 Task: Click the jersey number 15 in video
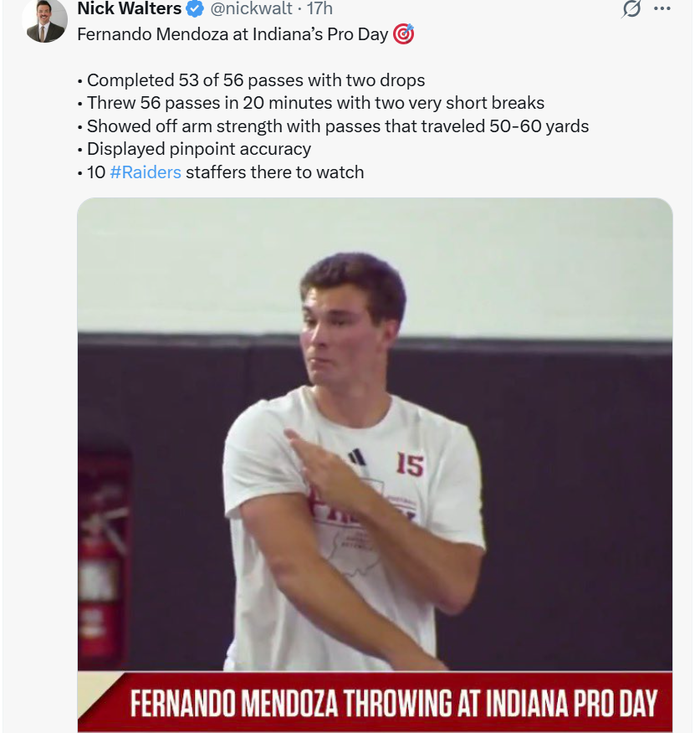click(x=409, y=464)
